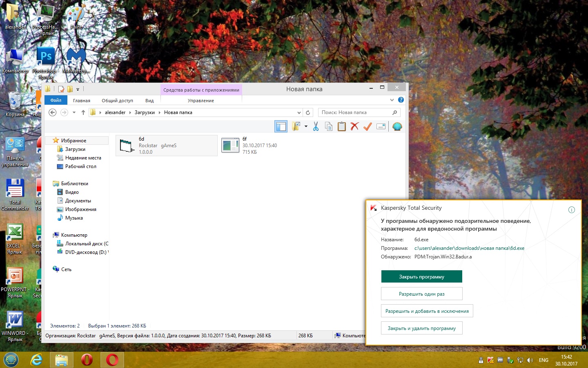The image size is (588, 368).
Task: Click the Kaspersky tray icon
Action: (x=490, y=360)
